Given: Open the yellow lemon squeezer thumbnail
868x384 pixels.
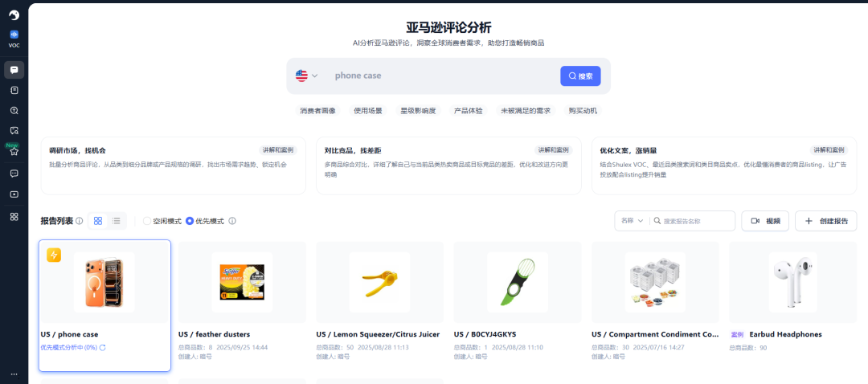Looking at the screenshot, I should point(379,282).
